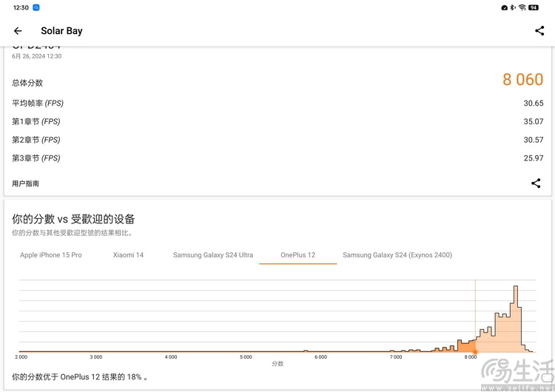555x392 pixels.
Task: Switch to Samsung Galaxy S24 Ultra tab
Action: point(213,255)
